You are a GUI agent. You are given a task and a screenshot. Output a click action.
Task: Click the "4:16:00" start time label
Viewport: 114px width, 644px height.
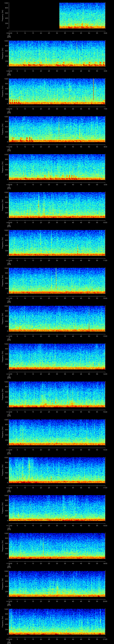coord(9,487)
